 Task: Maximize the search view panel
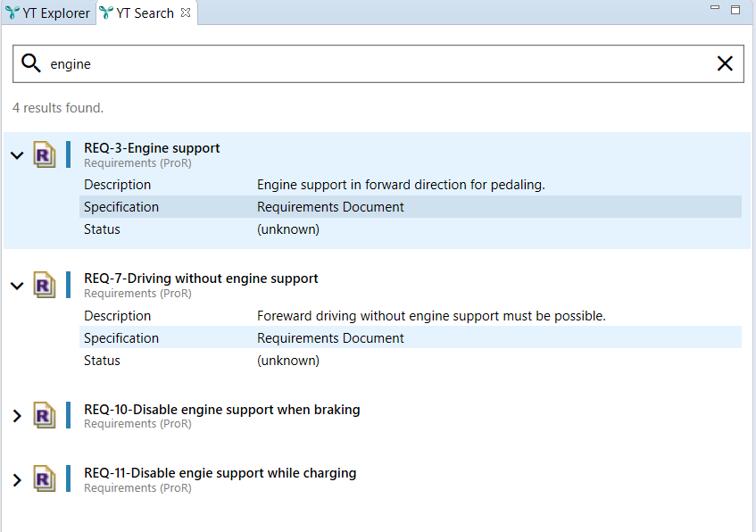point(735,10)
